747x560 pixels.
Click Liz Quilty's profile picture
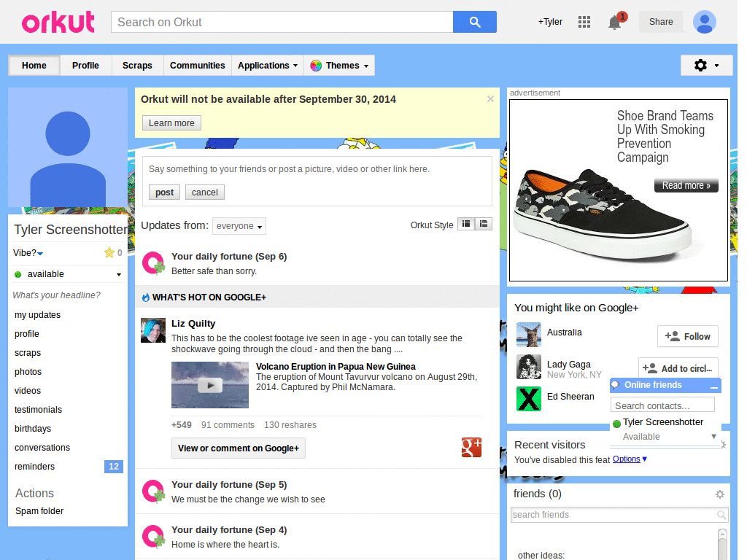[x=153, y=330]
